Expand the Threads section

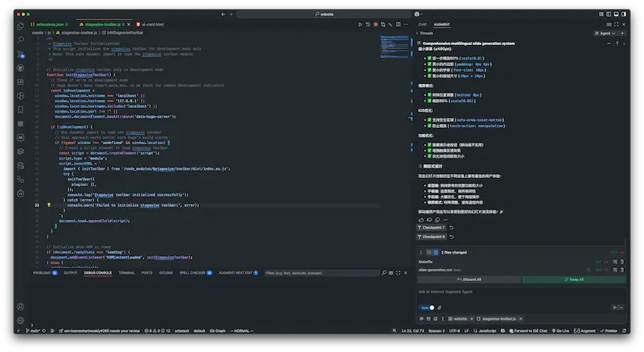point(425,33)
